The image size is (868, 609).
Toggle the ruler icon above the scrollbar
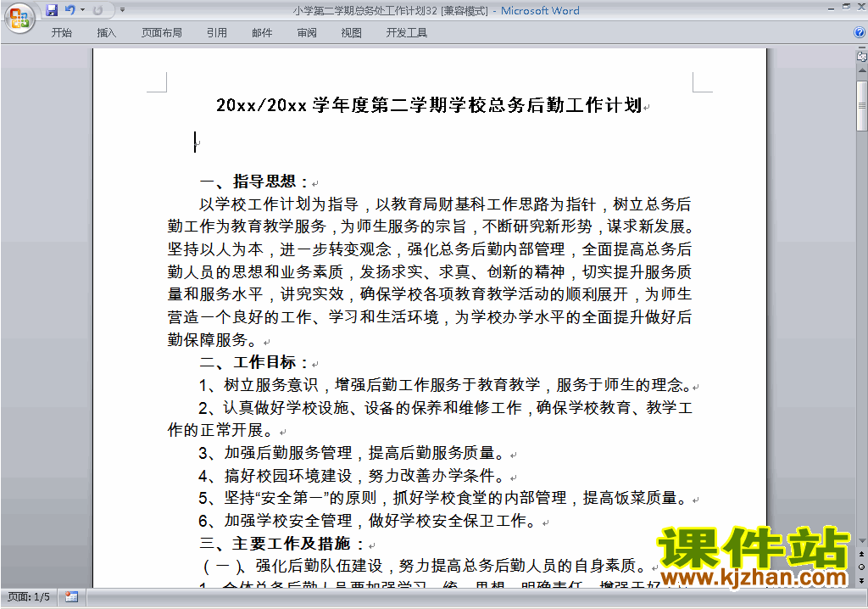862,56
